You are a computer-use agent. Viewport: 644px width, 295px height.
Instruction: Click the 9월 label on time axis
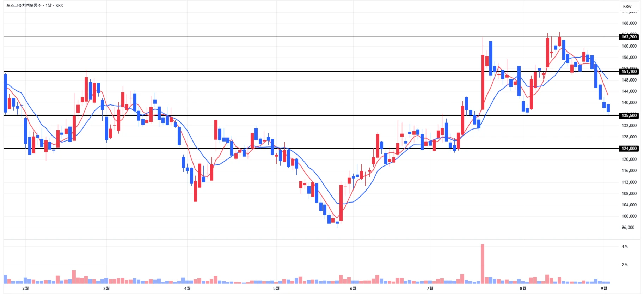tap(604, 288)
